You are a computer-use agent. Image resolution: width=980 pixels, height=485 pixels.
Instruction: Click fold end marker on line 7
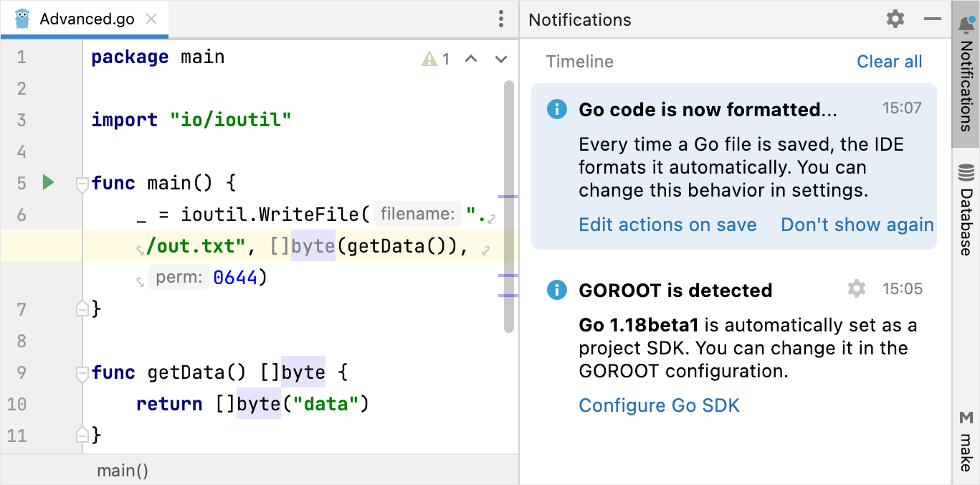[82, 309]
